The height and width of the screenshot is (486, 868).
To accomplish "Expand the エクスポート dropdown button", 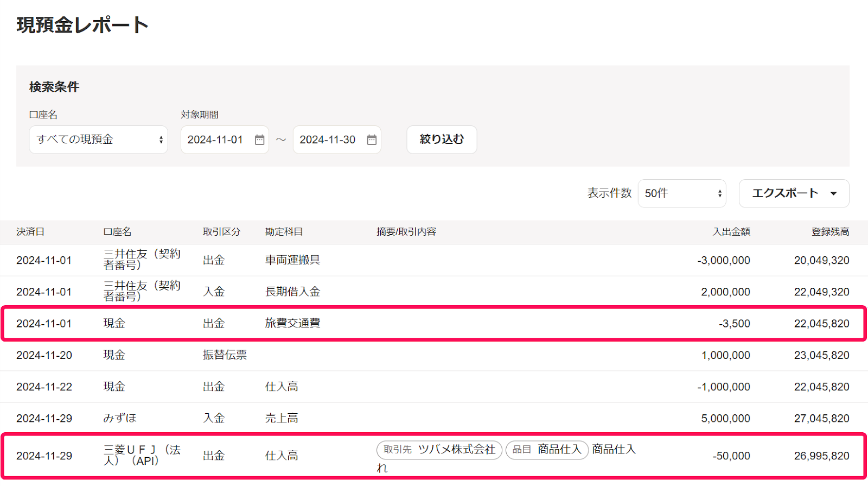I will pyautogui.click(x=794, y=193).
